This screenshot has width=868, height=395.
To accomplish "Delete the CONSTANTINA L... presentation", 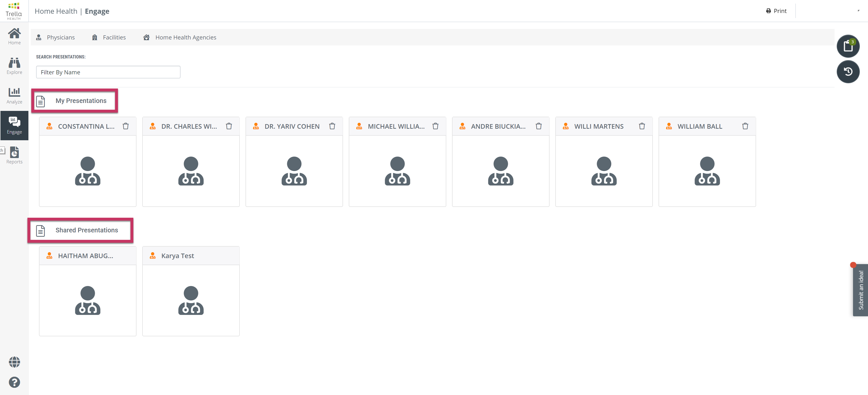I will click(126, 126).
